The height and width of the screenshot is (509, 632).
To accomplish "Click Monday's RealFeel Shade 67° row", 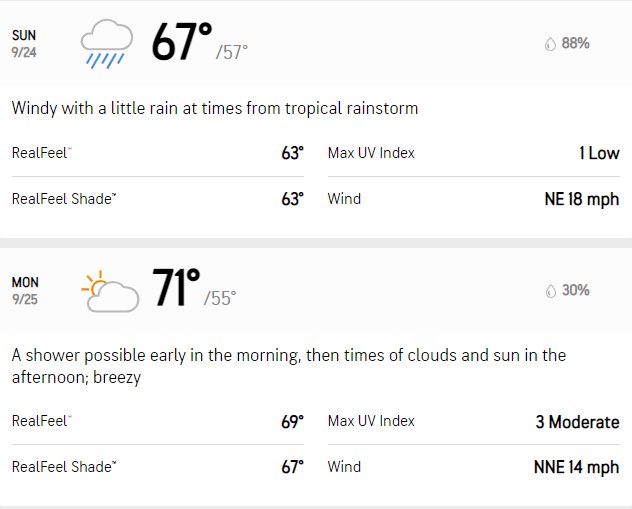I will pyautogui.click(x=158, y=467).
